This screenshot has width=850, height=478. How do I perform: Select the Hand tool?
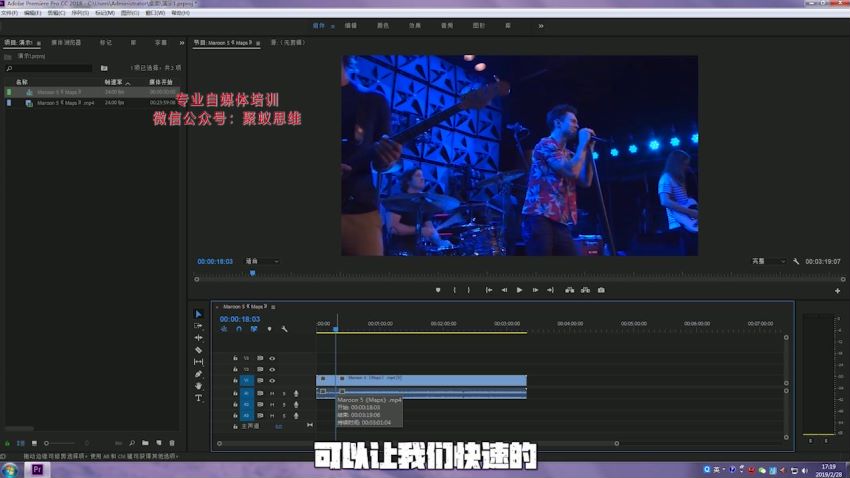click(198, 386)
